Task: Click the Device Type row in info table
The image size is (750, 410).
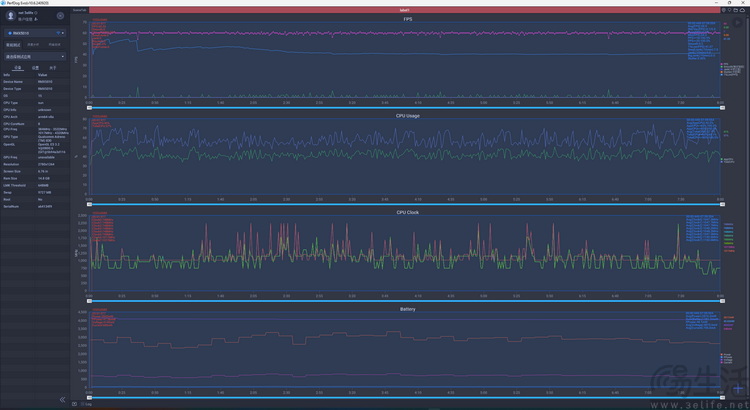Action: pyautogui.click(x=35, y=89)
